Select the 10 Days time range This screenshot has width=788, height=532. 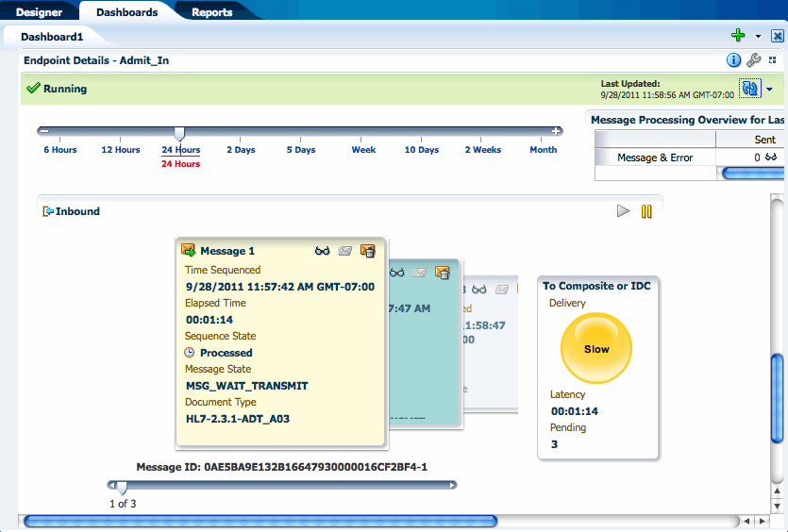pos(422,150)
